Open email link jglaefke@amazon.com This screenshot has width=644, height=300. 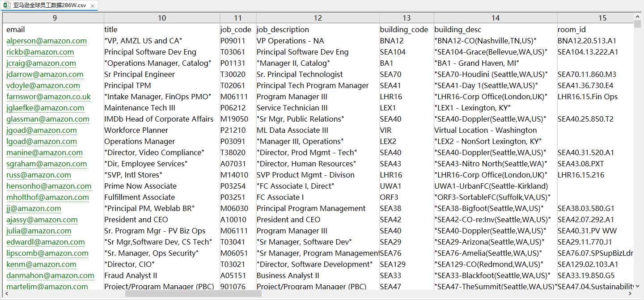[x=45, y=108]
